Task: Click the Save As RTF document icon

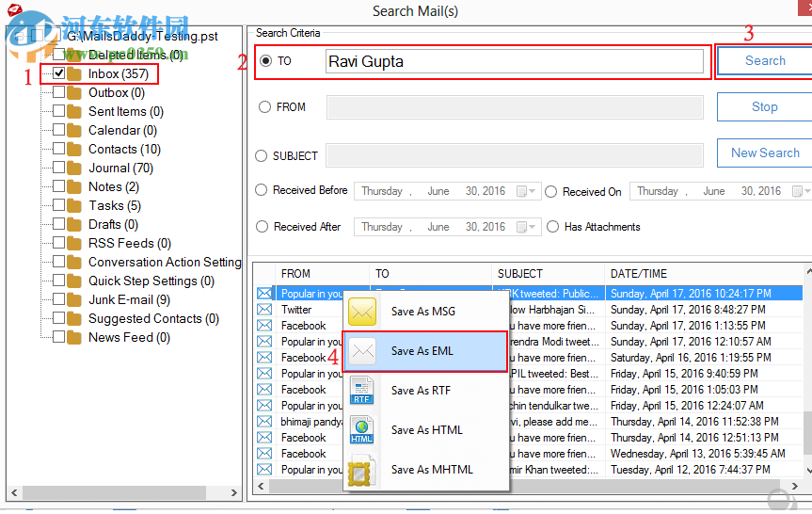Action: click(362, 391)
